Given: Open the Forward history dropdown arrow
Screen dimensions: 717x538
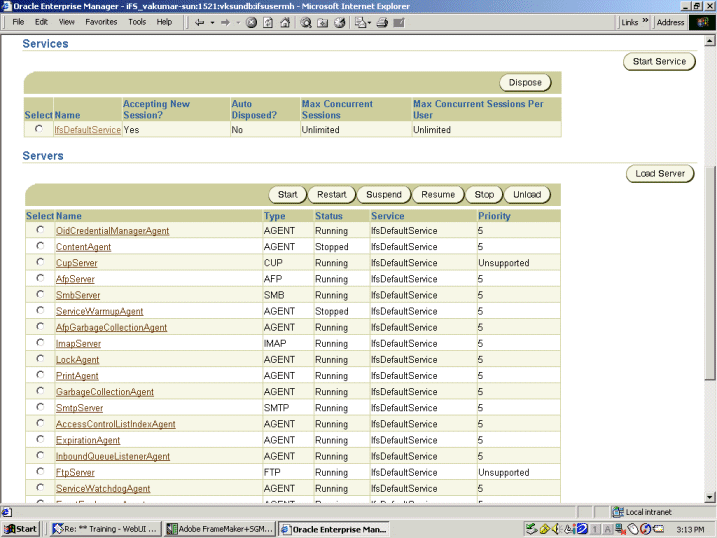Looking at the screenshot, I should 238,22.
